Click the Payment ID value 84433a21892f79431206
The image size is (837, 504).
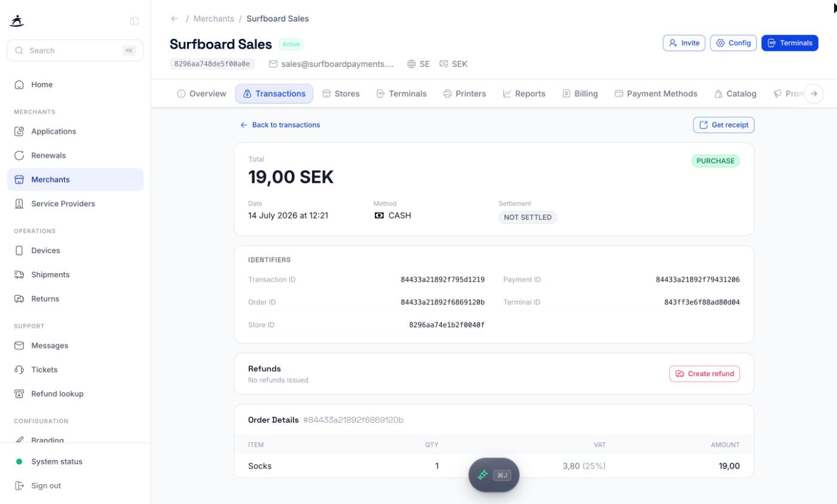698,280
